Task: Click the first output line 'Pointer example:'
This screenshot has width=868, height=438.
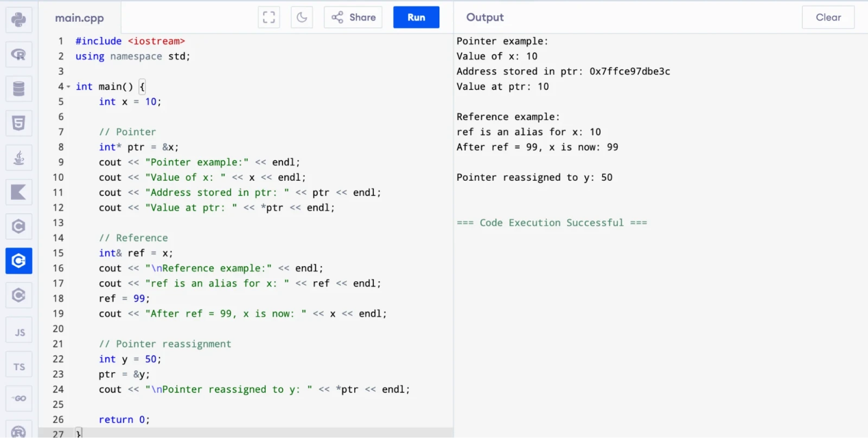Action: (x=502, y=41)
